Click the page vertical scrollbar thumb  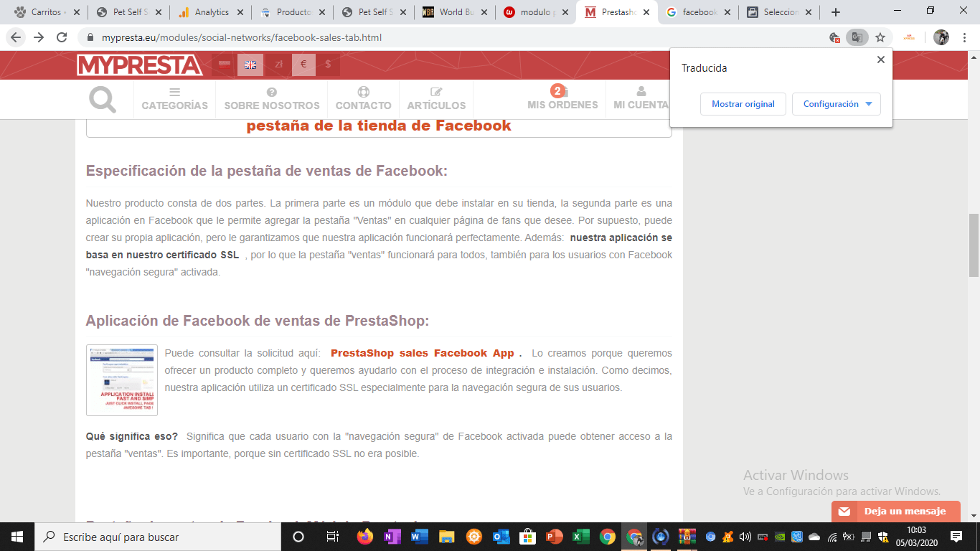(x=974, y=245)
